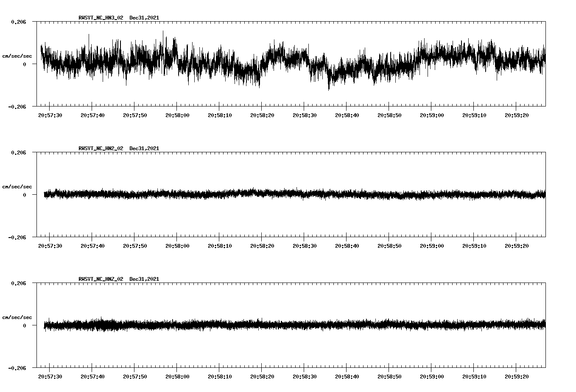Screen dimensions: 576x392
Task: Click 20:59:00 time label under HNZ plot
Action: click(432, 376)
